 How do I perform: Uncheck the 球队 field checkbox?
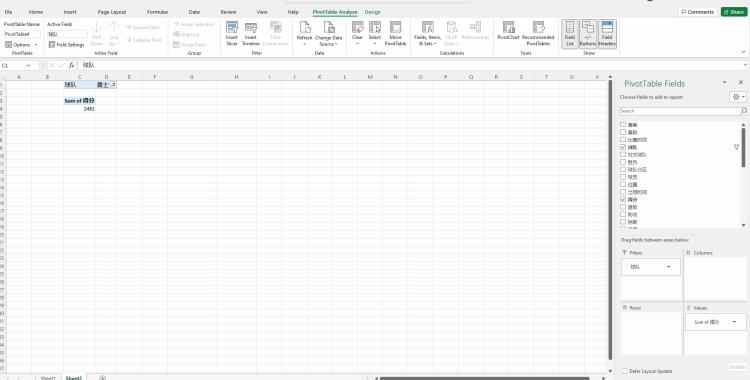(x=623, y=147)
